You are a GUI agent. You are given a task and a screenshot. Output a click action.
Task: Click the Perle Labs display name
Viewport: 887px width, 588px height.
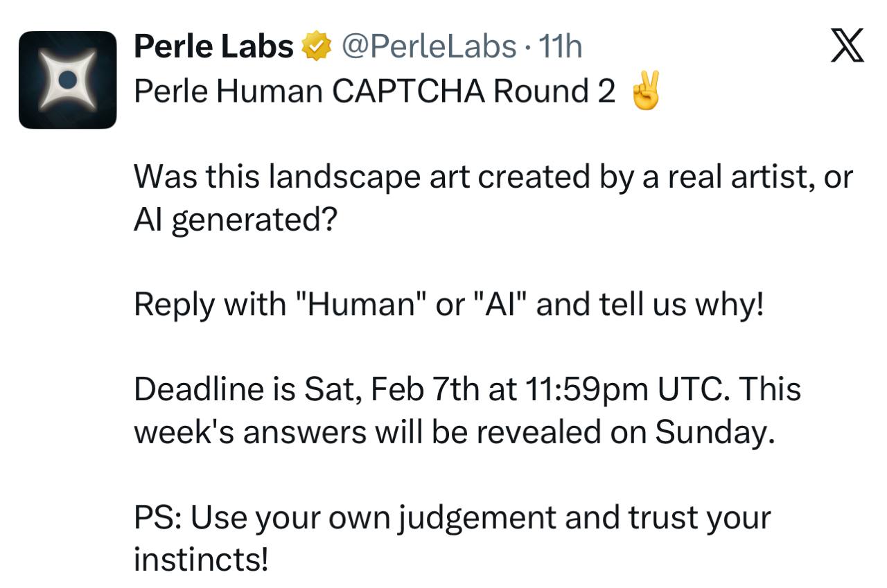(x=213, y=48)
